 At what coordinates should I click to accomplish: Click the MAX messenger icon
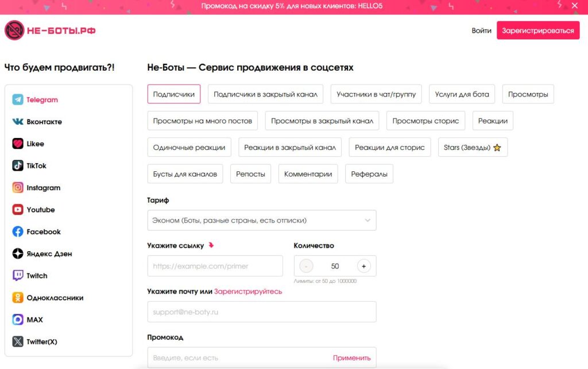[18, 320]
